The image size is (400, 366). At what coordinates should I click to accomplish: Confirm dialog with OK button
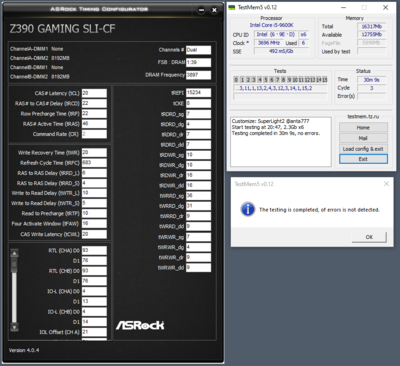[369, 237]
